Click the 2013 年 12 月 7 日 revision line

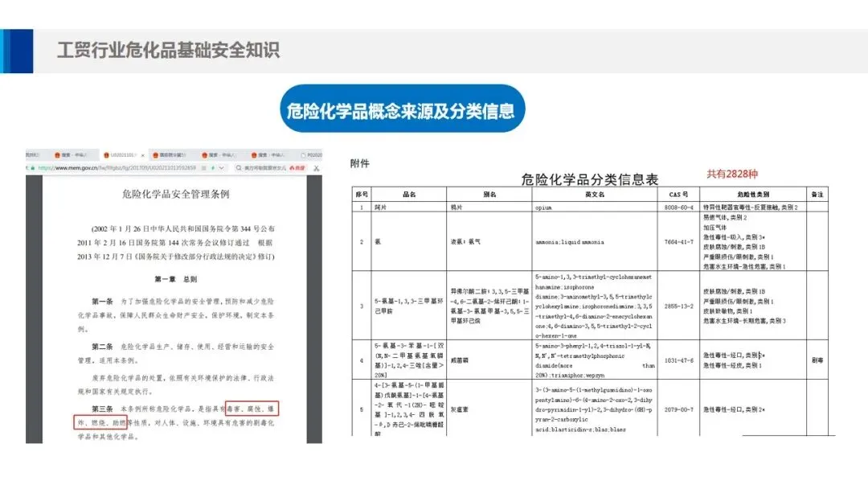(176, 257)
